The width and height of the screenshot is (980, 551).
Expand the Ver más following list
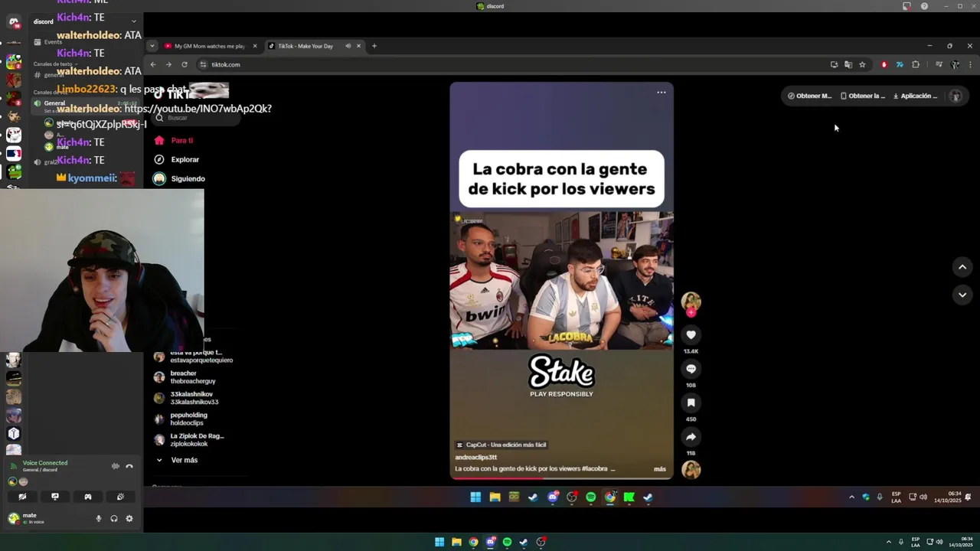point(177,460)
